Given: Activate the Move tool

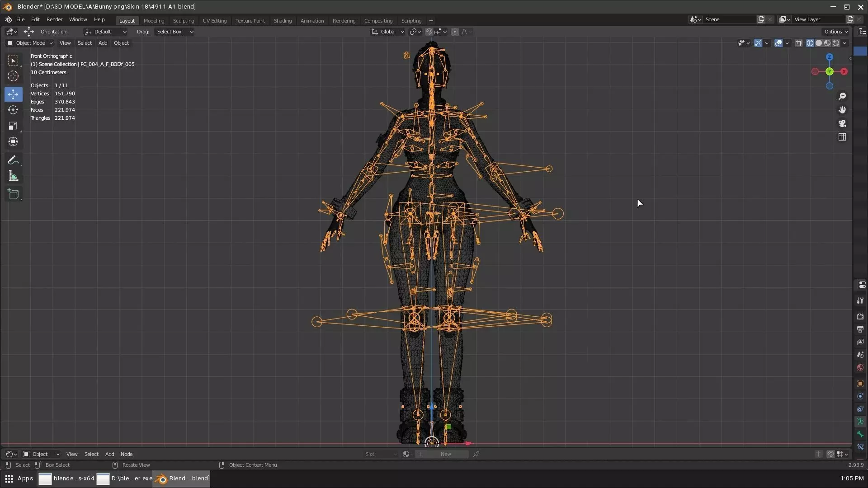Looking at the screenshot, I should [x=13, y=94].
